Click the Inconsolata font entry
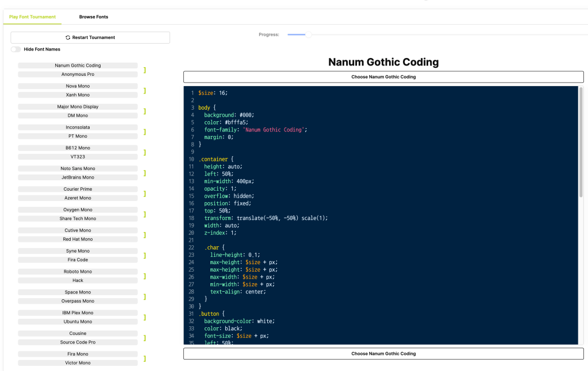This screenshot has width=588, height=371. click(x=78, y=127)
